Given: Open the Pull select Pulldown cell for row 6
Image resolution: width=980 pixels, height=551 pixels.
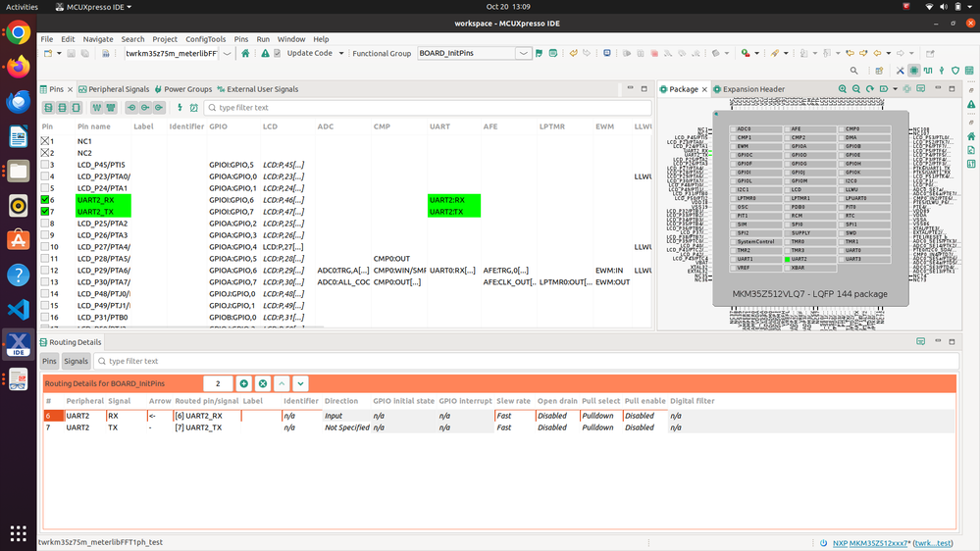Looking at the screenshot, I should (x=600, y=416).
